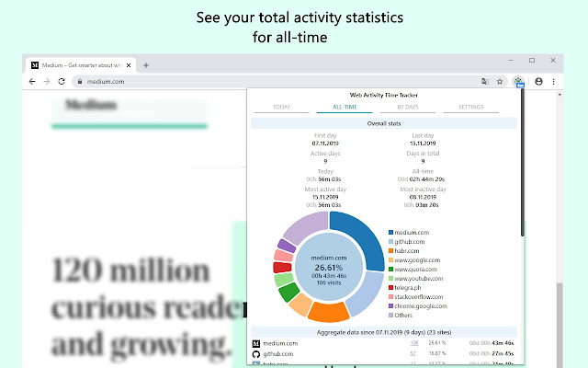The width and height of the screenshot is (588, 368).
Task: Click github.com visits count link
Action: (x=413, y=353)
